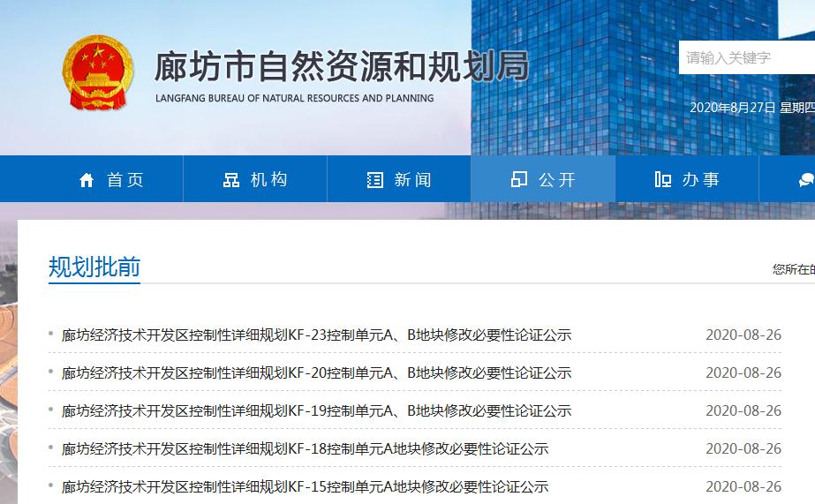Click the news list icon beside 新闻

click(375, 180)
